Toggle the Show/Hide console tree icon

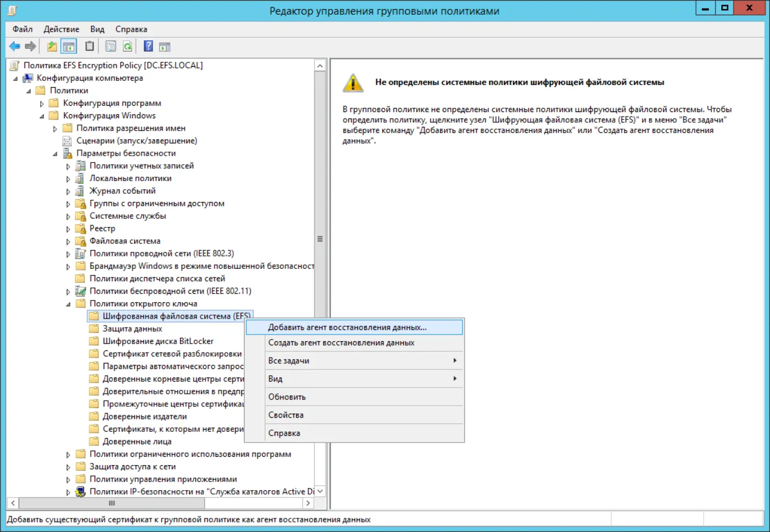click(x=69, y=46)
